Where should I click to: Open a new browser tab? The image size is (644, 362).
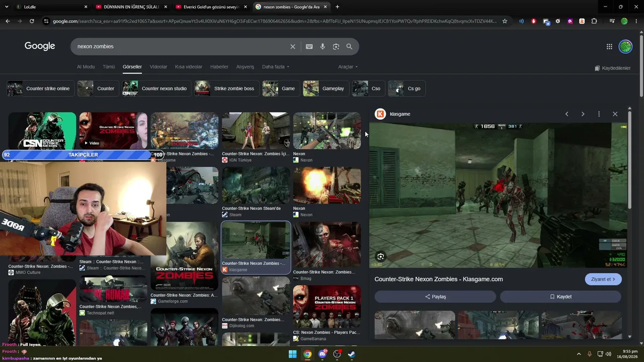[337, 7]
